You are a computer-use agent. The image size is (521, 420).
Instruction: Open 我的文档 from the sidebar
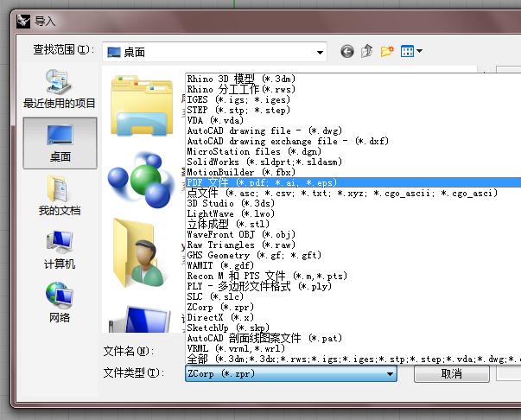[60, 195]
